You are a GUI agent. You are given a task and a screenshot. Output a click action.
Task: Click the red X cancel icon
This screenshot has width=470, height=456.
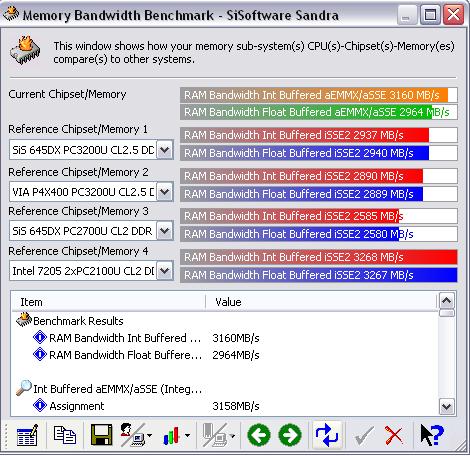click(x=394, y=435)
